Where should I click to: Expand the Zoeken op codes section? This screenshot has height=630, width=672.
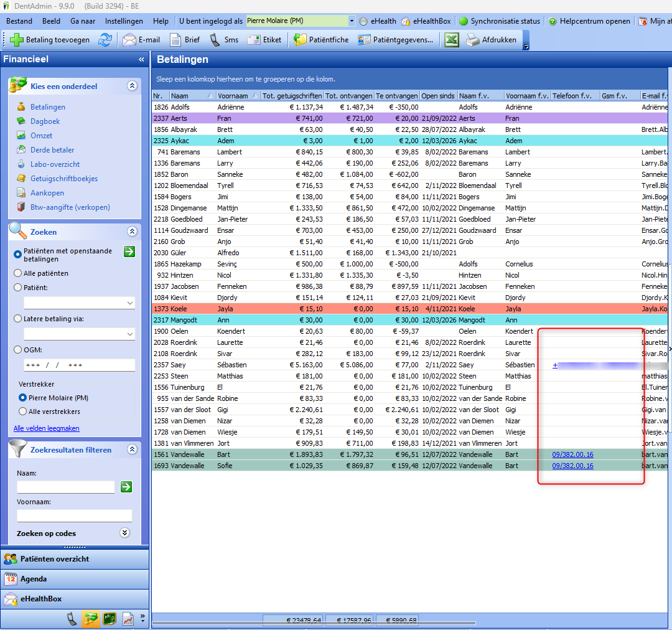click(x=124, y=533)
